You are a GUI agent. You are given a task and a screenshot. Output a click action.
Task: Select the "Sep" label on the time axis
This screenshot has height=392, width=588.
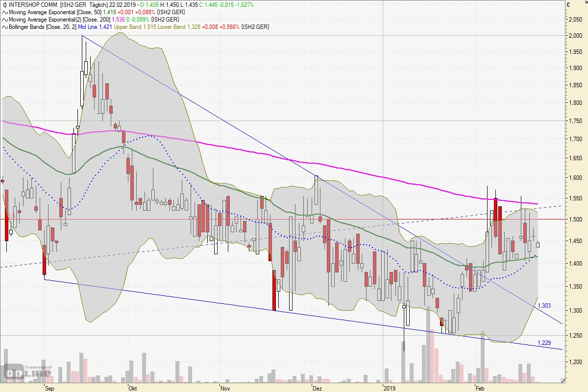point(49,388)
